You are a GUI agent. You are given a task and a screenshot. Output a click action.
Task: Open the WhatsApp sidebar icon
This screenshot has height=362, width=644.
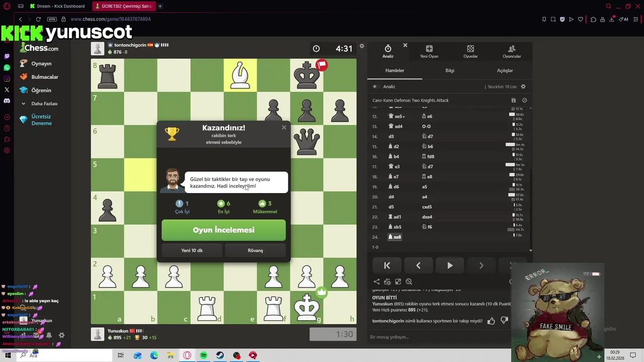[7, 67]
